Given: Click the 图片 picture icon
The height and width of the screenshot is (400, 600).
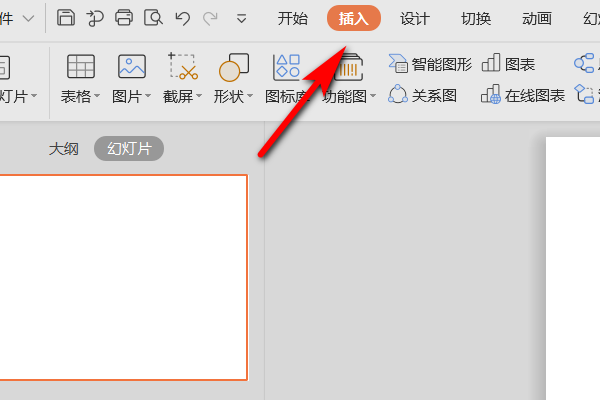Looking at the screenshot, I should (x=132, y=66).
